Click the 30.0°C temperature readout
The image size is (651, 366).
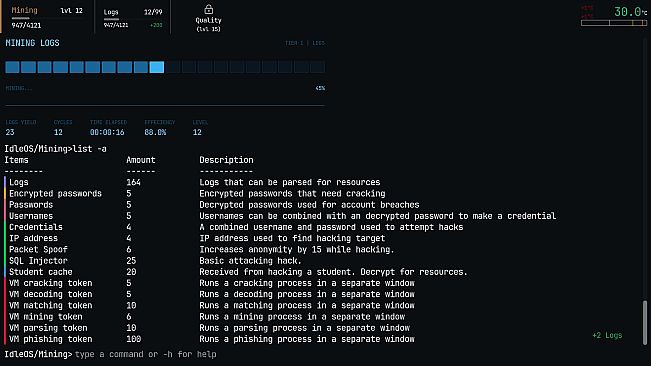[630, 12]
